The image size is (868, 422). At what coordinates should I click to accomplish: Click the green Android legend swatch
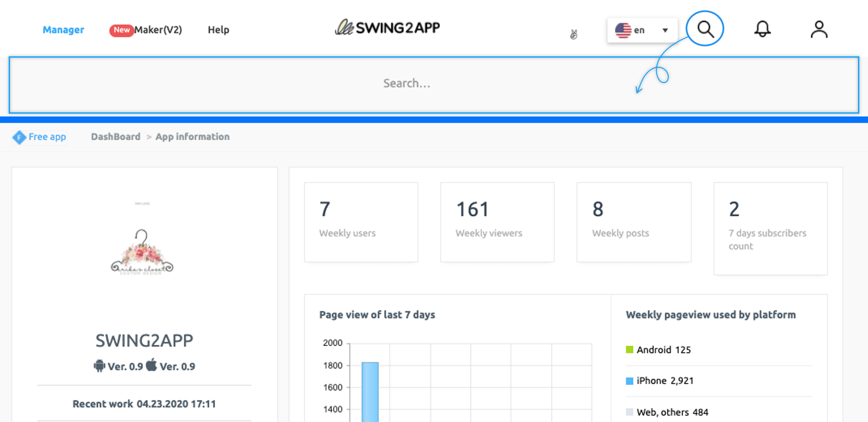(629, 350)
